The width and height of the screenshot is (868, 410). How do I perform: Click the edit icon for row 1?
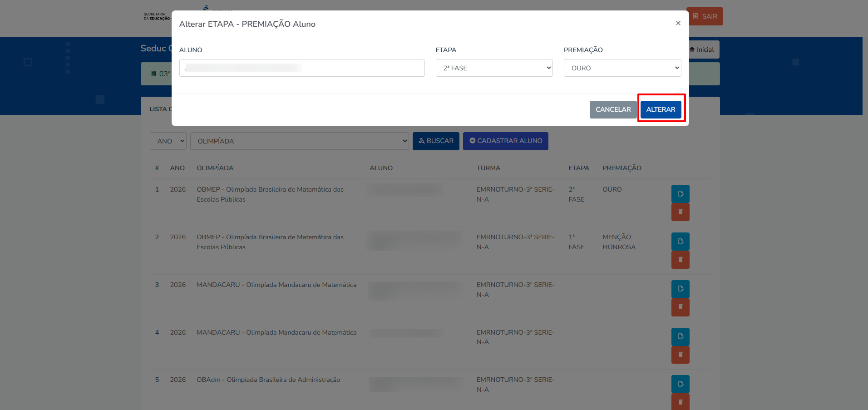680,194
